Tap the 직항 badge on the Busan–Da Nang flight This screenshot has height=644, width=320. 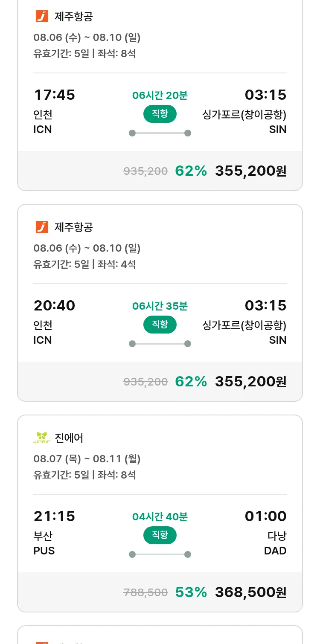click(x=160, y=536)
